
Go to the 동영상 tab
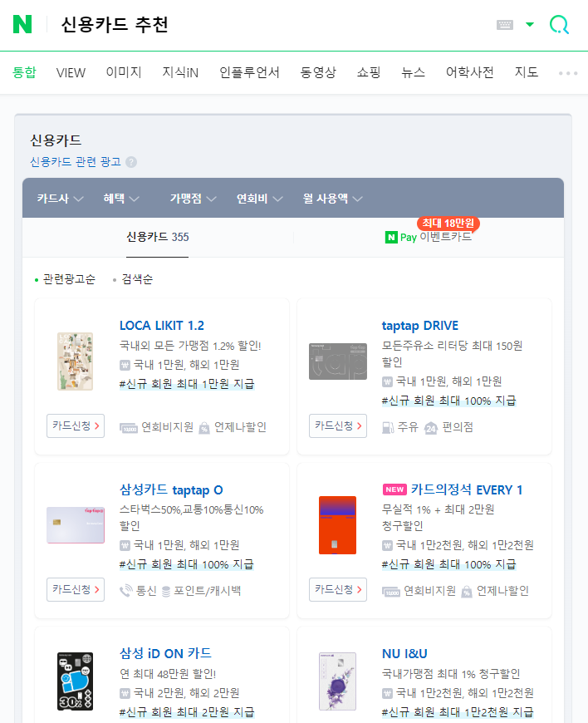(x=318, y=72)
